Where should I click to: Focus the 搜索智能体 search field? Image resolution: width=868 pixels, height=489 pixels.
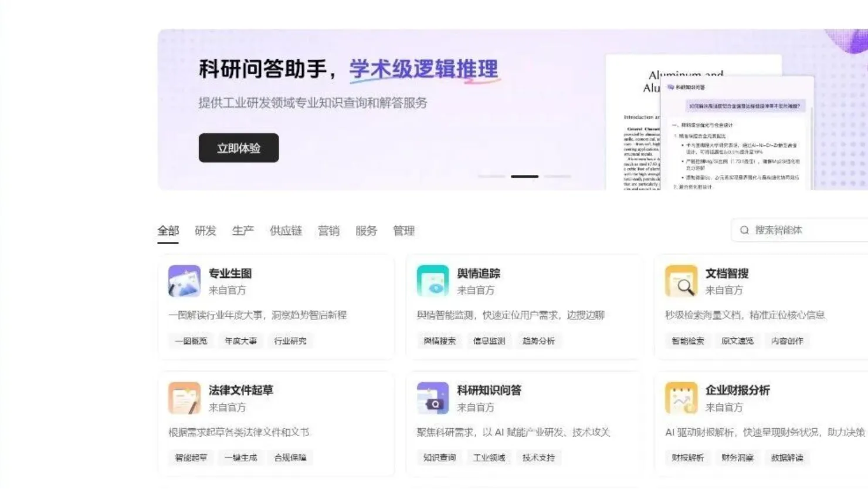pyautogui.click(x=800, y=230)
